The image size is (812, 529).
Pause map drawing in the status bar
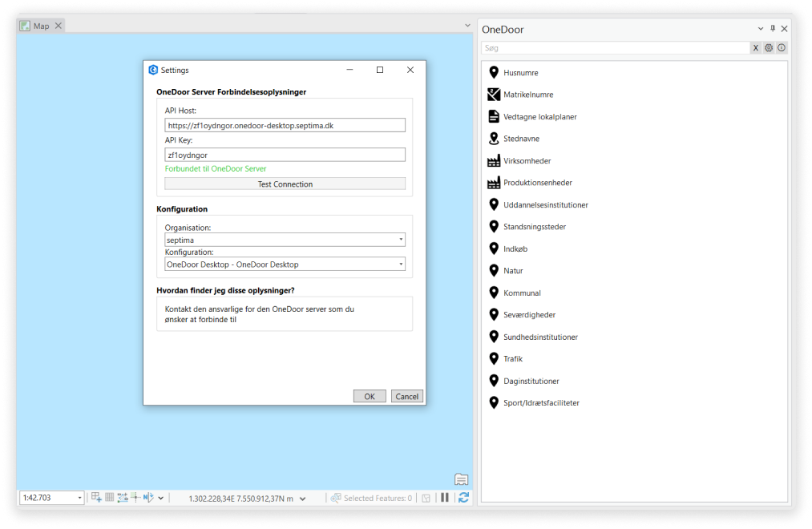[445, 498]
